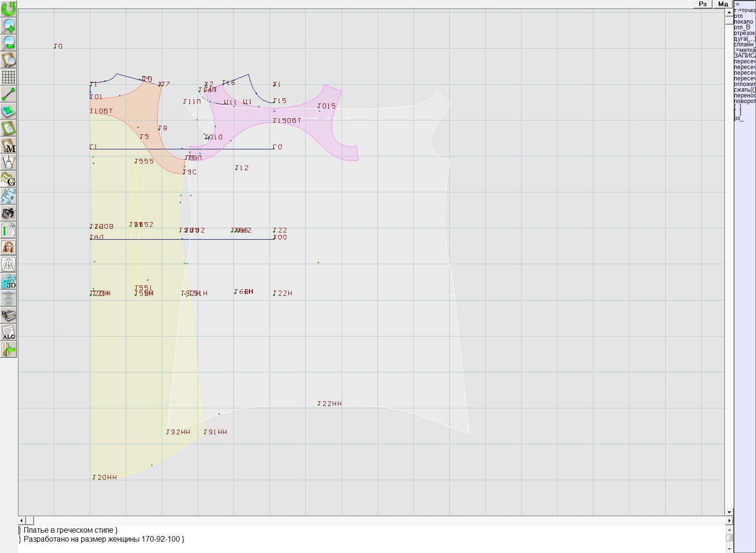Image resolution: width=756 pixels, height=553 pixels.
Task: Select the line segment tool
Action: pos(9,94)
